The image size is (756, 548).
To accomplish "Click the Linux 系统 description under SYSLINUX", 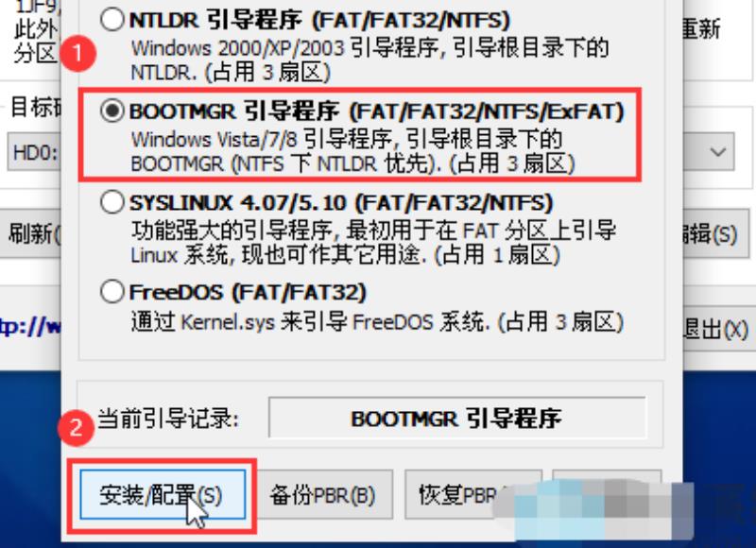I will coord(373,243).
